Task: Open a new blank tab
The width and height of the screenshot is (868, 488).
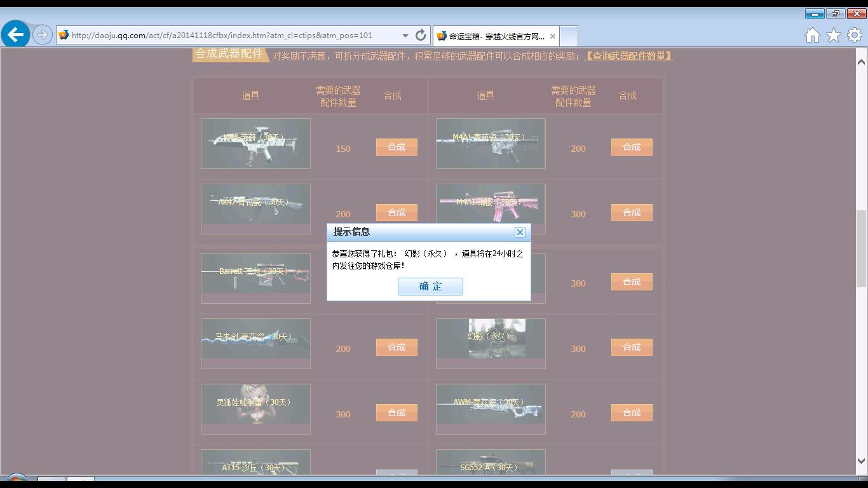Action: (569, 36)
